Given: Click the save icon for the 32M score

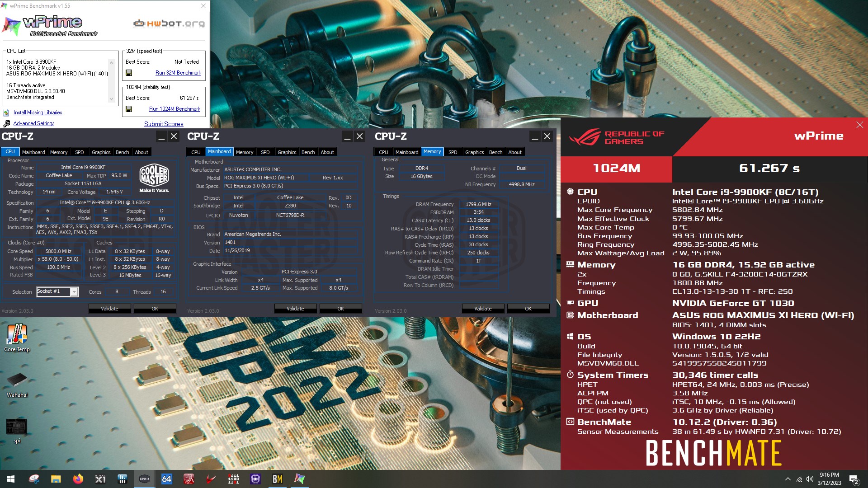Looking at the screenshot, I should coord(129,73).
